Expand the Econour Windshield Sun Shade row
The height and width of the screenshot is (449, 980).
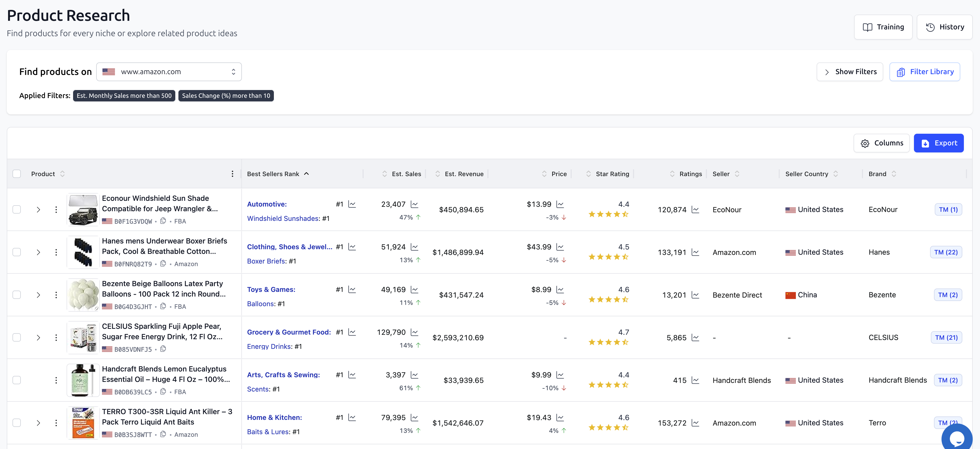38,210
